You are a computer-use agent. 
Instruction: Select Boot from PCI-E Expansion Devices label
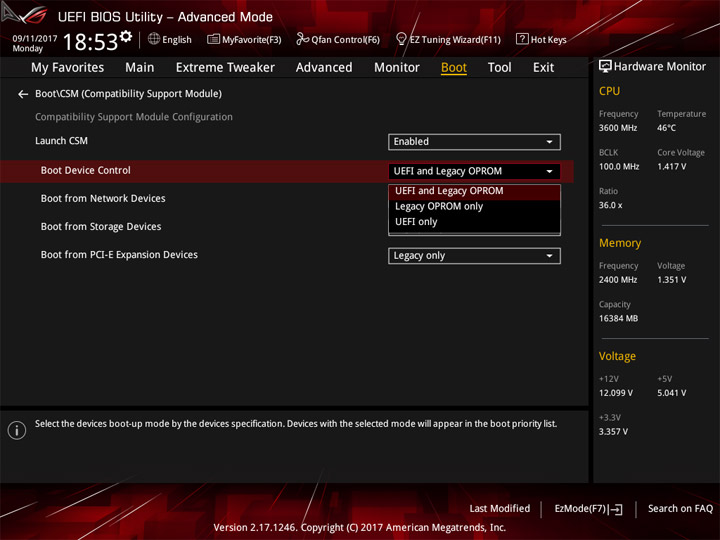click(119, 255)
